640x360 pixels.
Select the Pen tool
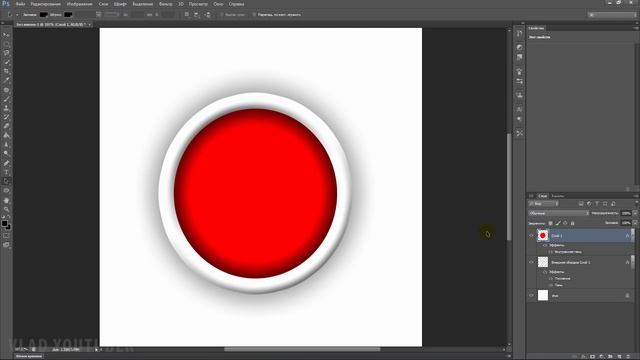pos(6,163)
